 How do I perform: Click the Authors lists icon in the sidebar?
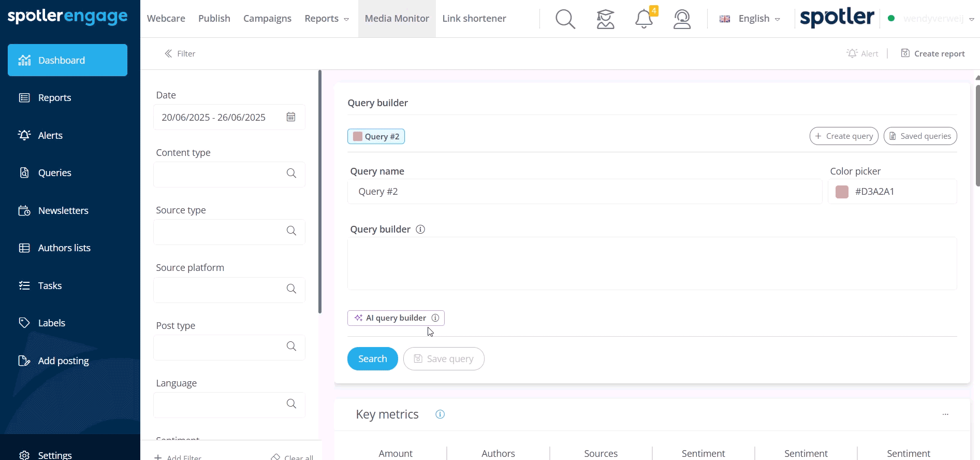click(24, 248)
